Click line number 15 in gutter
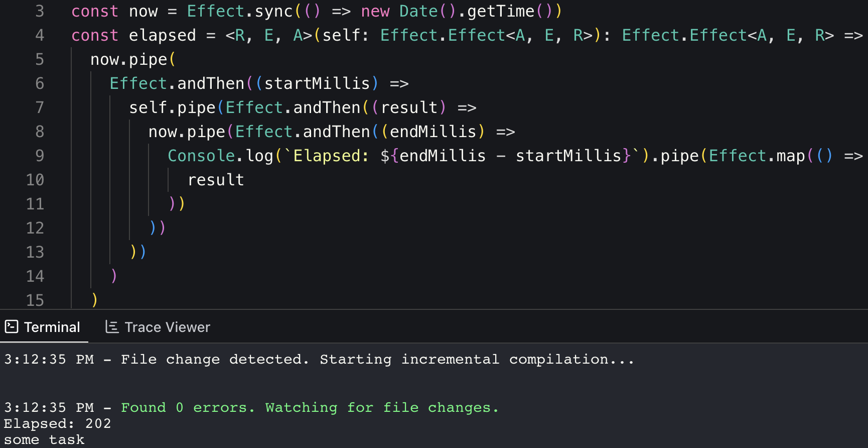This screenshot has height=448, width=868. (35, 300)
